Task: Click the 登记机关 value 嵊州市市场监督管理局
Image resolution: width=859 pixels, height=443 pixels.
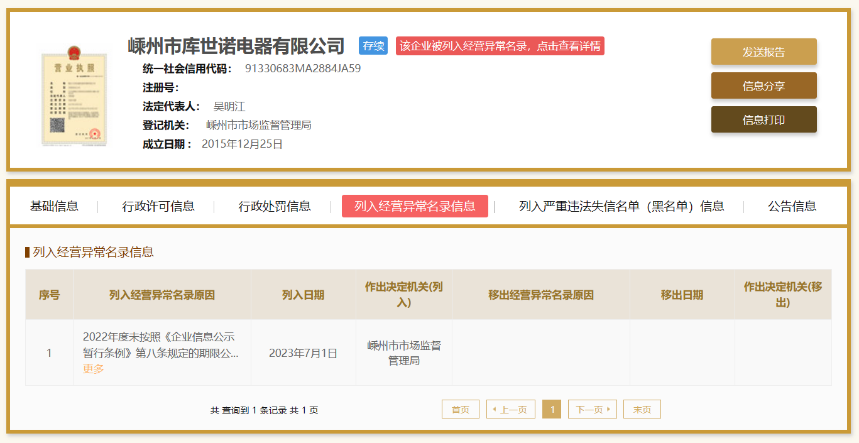Action: point(259,125)
